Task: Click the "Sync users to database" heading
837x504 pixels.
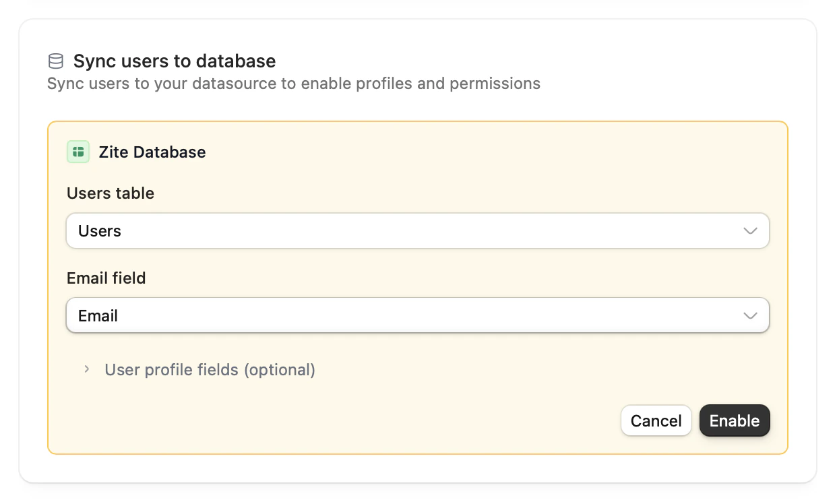Action: pyautogui.click(x=175, y=61)
